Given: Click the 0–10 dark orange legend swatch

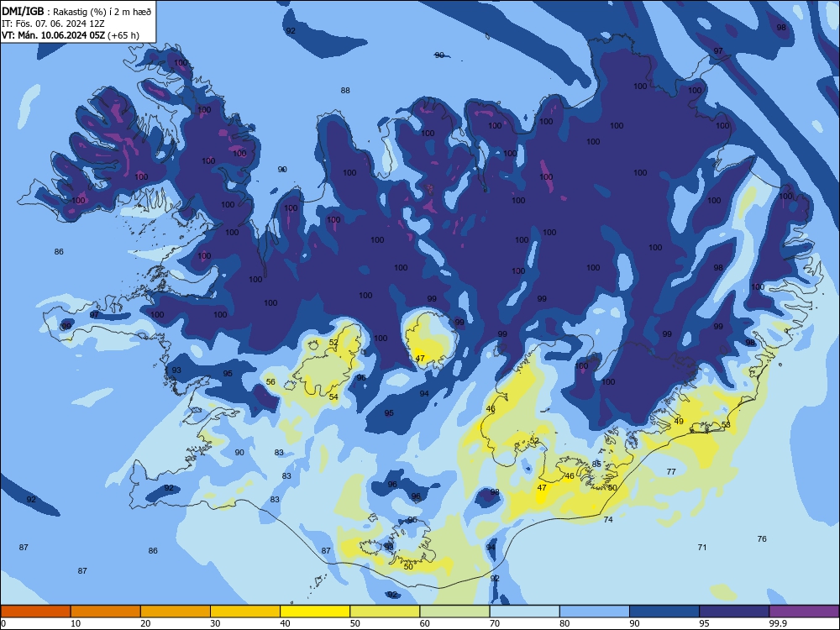Looking at the screenshot, I should [x=35, y=612].
